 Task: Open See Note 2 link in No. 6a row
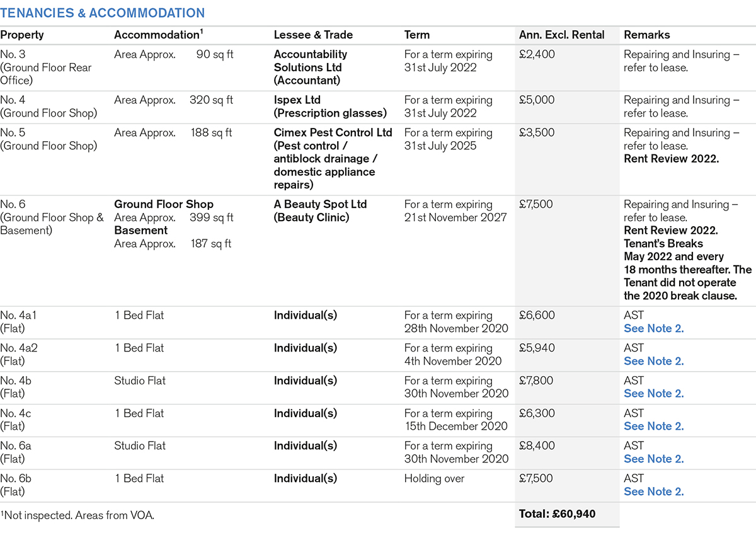[x=653, y=459]
